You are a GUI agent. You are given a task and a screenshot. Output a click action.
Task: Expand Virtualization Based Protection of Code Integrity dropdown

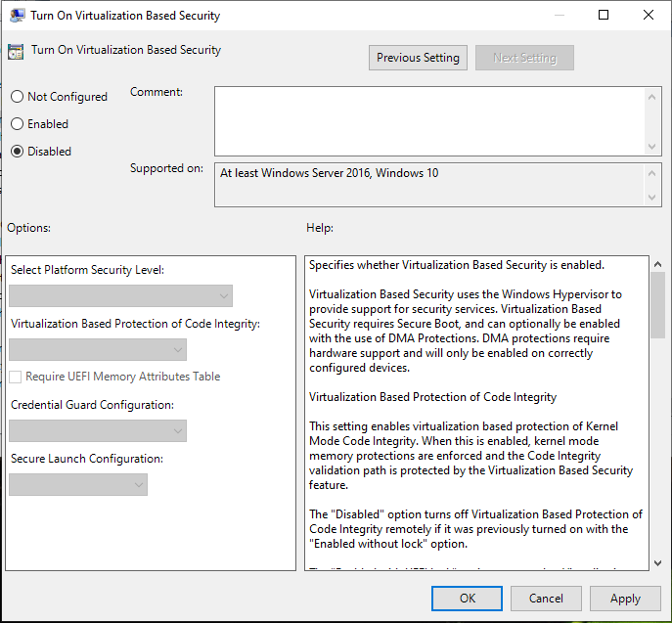(x=98, y=349)
